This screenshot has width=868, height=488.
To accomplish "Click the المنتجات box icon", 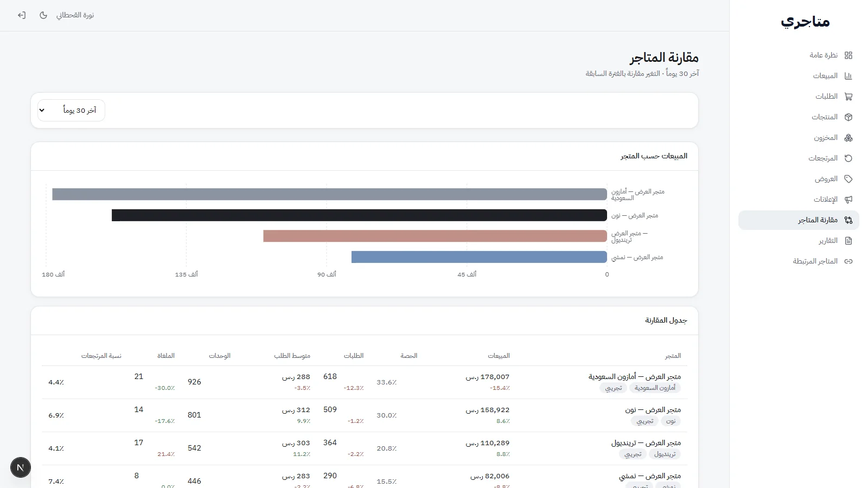I will click(x=848, y=117).
